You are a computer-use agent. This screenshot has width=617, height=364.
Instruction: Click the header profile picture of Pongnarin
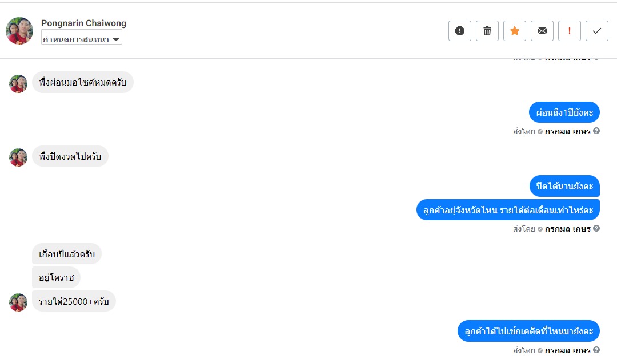pos(19,31)
